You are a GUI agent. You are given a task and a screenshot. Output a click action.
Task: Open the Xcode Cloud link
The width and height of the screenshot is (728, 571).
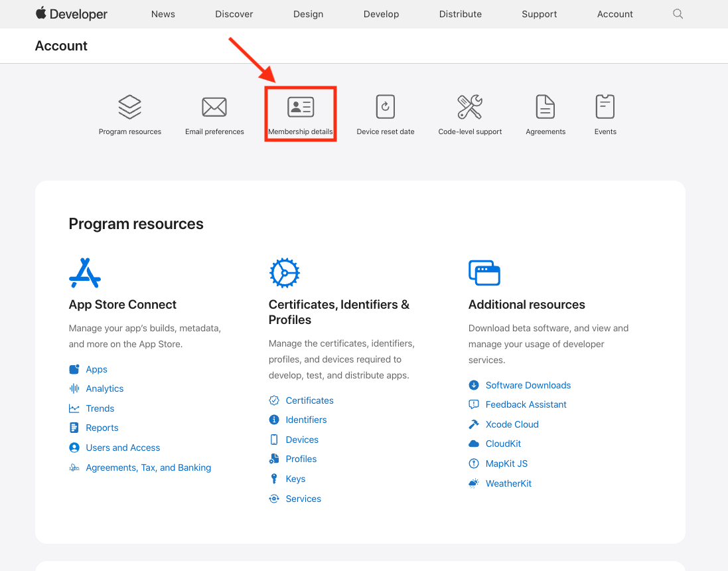click(512, 424)
